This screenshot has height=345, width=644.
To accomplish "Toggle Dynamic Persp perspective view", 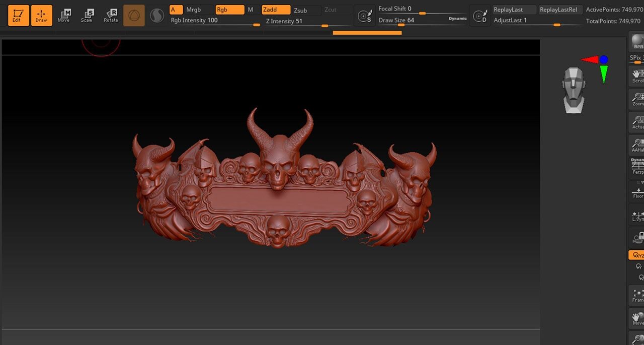I will 636,167.
